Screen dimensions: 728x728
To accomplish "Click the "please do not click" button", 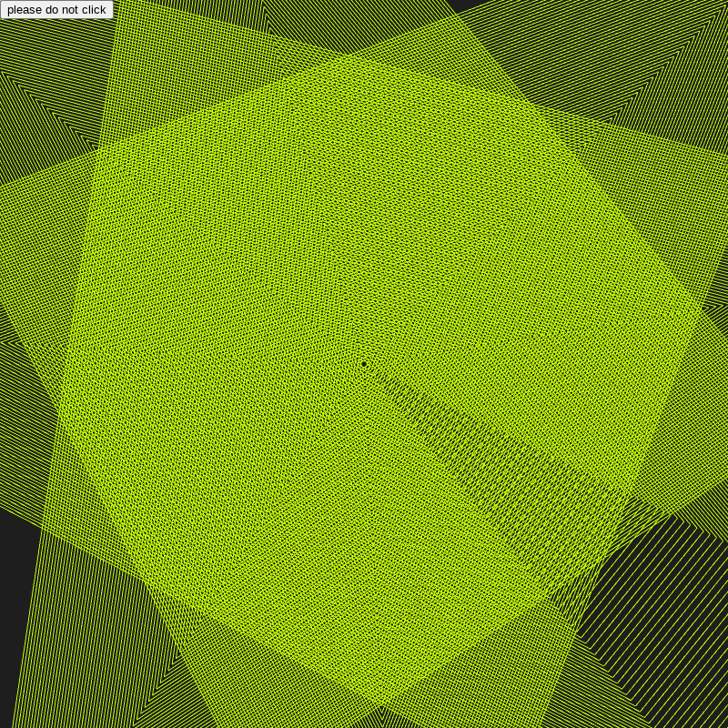I will coord(56,9).
